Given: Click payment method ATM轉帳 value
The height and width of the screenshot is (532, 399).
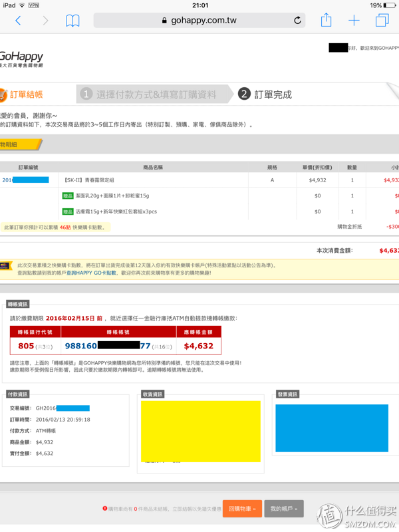Looking at the screenshot, I should click(x=46, y=431).
